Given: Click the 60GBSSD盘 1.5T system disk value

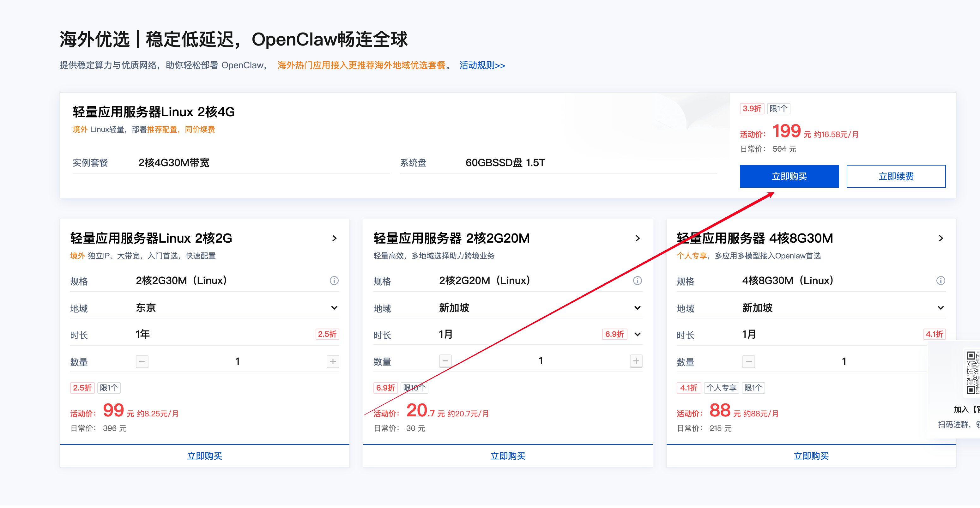Looking at the screenshot, I should 505,162.
